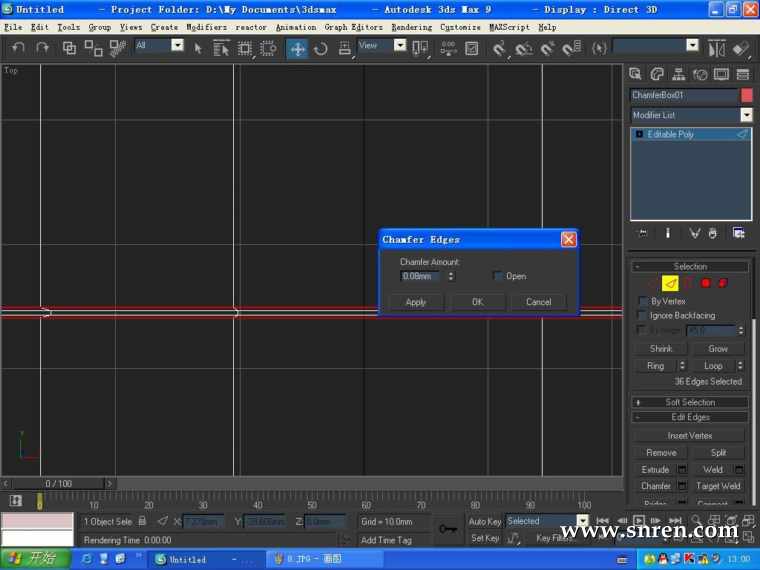Enable Ignore Backfacing checkbox
760x570 pixels.
[x=643, y=316]
